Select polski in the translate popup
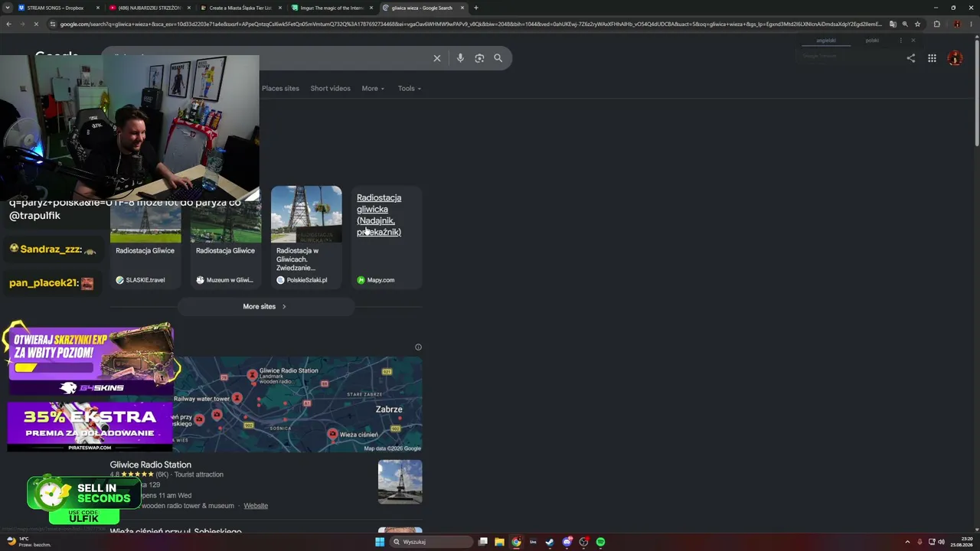The width and height of the screenshot is (980, 551). click(x=872, y=41)
